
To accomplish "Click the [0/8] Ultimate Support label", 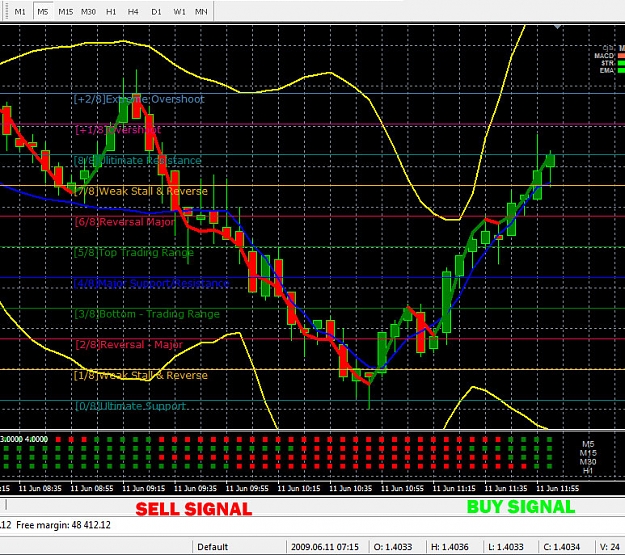I will (131, 406).
